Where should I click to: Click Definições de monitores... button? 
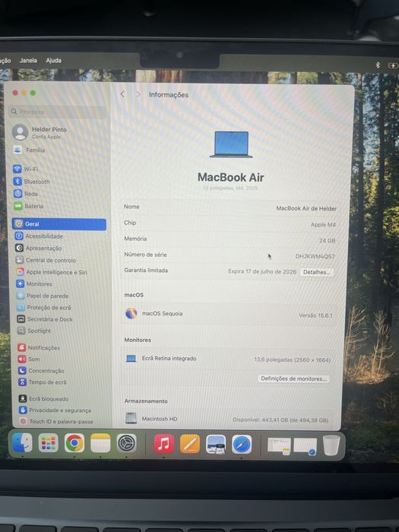293,378
